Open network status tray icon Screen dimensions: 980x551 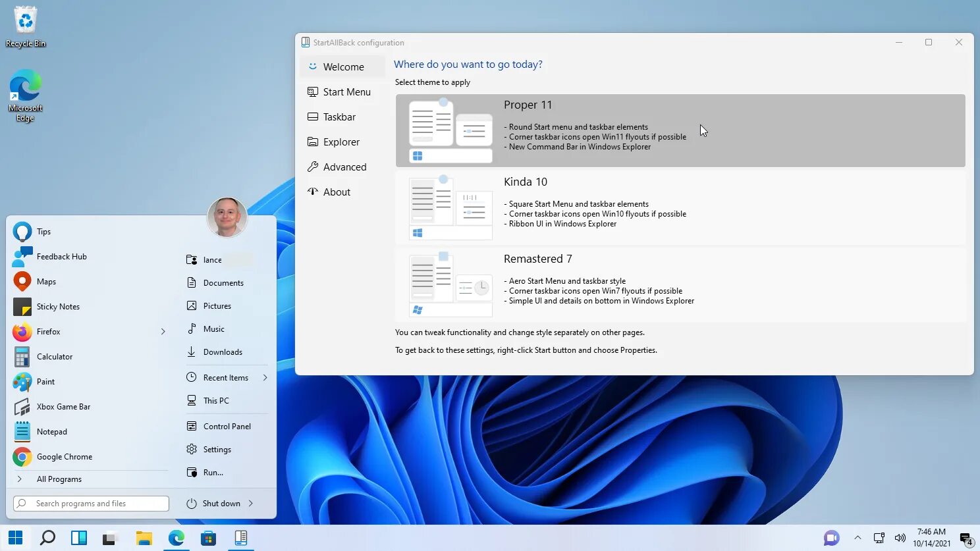[x=879, y=538]
